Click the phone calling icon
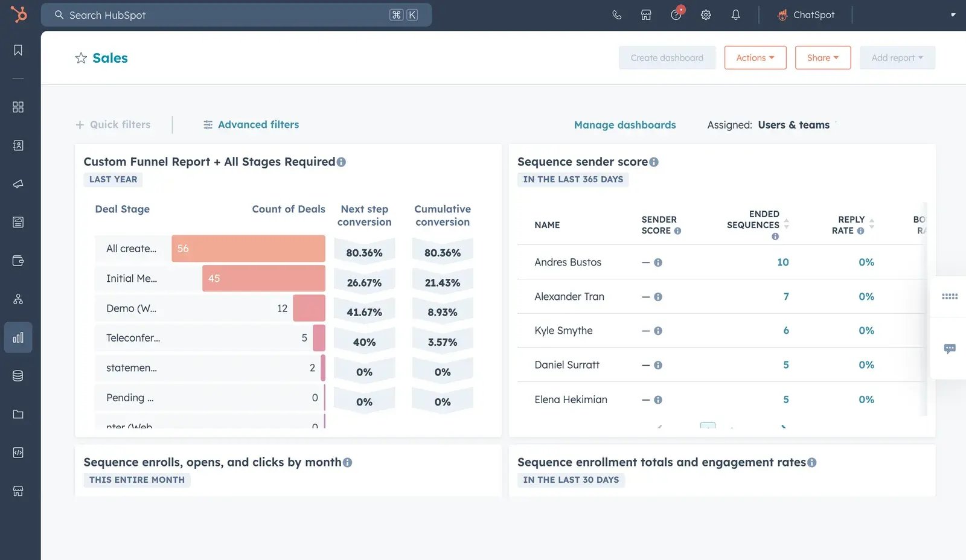This screenshot has width=966, height=560. 616,15
